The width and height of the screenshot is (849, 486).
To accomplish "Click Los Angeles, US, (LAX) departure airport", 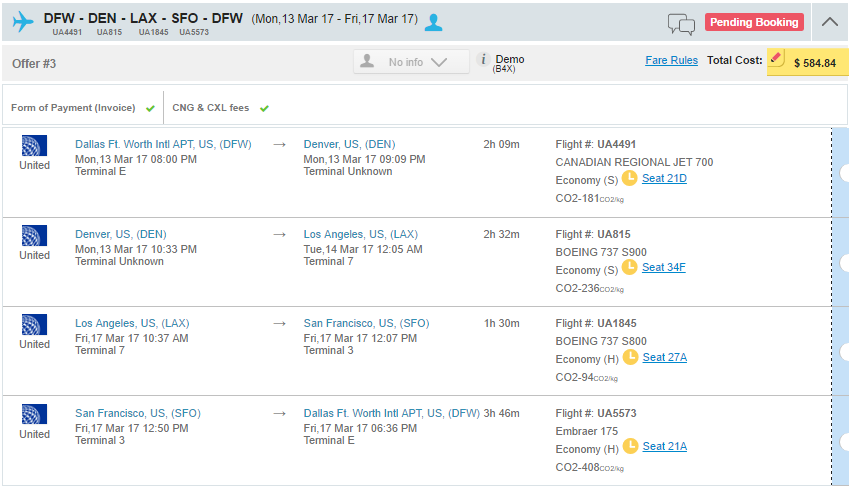I will coord(132,324).
